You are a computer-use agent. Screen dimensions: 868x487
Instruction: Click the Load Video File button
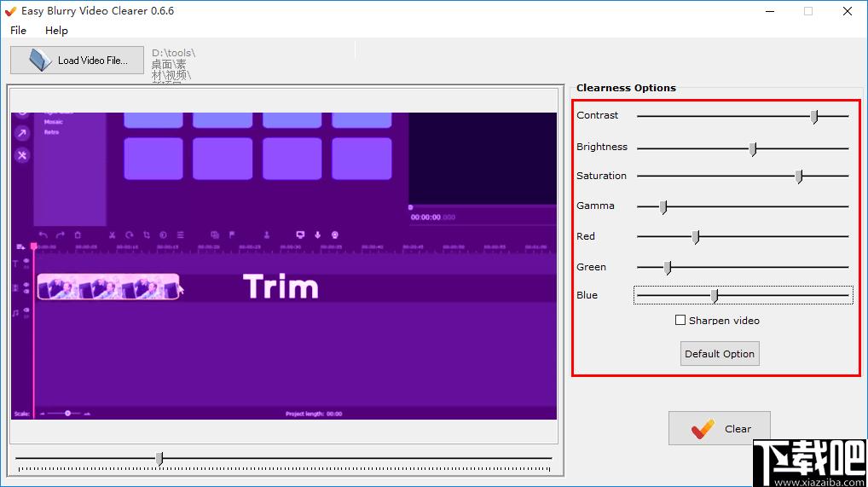point(77,61)
